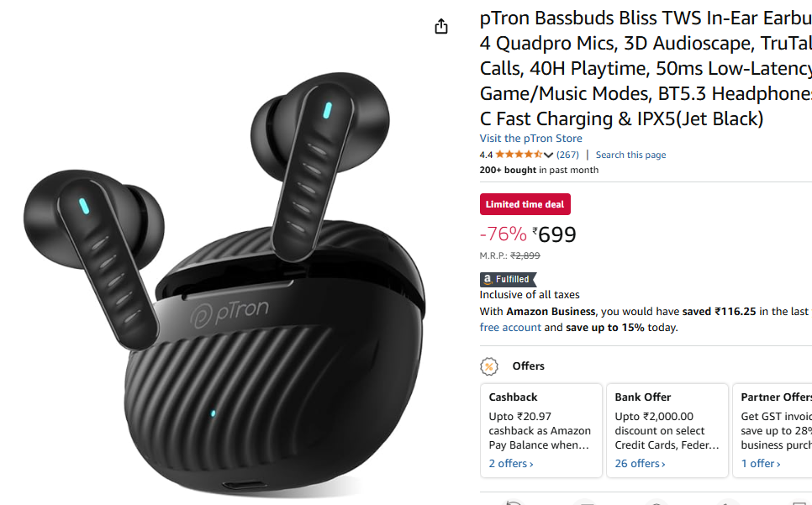
Task: Click Search this page link
Action: [630, 155]
